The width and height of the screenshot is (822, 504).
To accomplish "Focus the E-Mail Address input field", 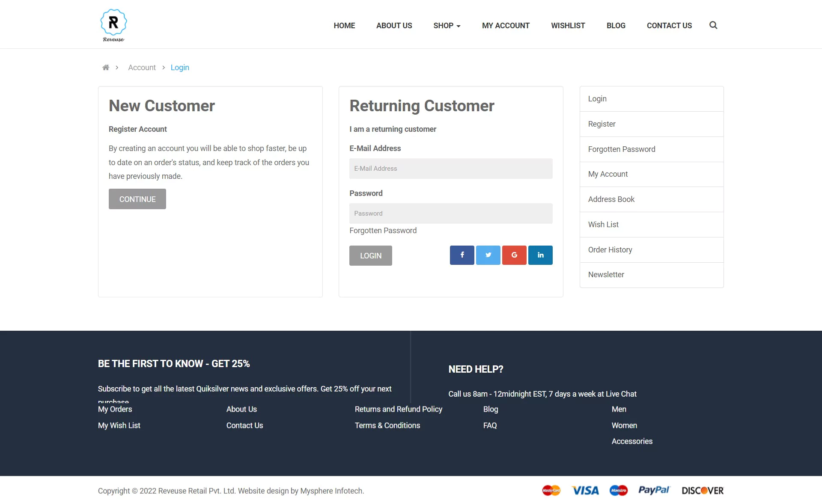I will [451, 169].
